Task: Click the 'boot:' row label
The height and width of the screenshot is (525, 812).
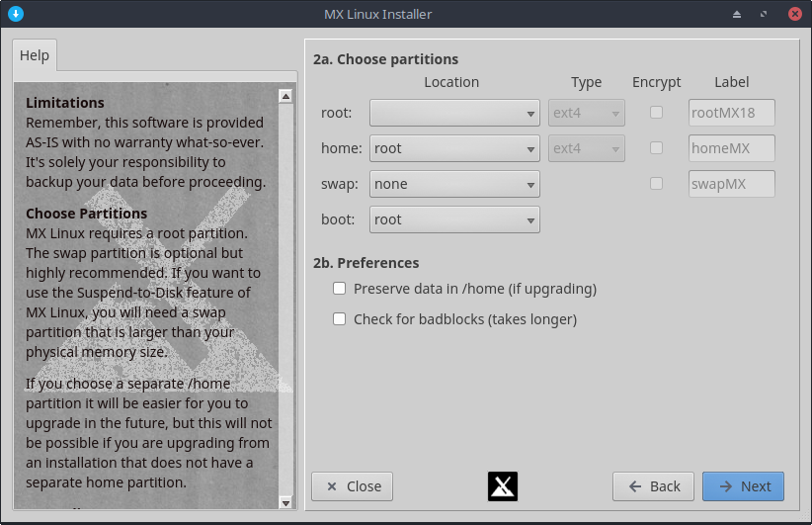Action: click(x=338, y=219)
